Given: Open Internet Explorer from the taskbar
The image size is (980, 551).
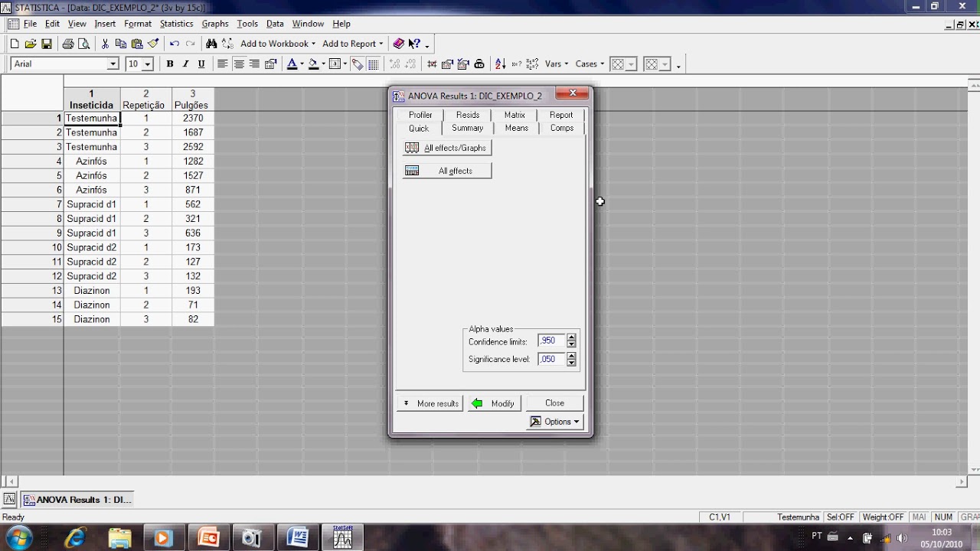Looking at the screenshot, I should pos(75,537).
